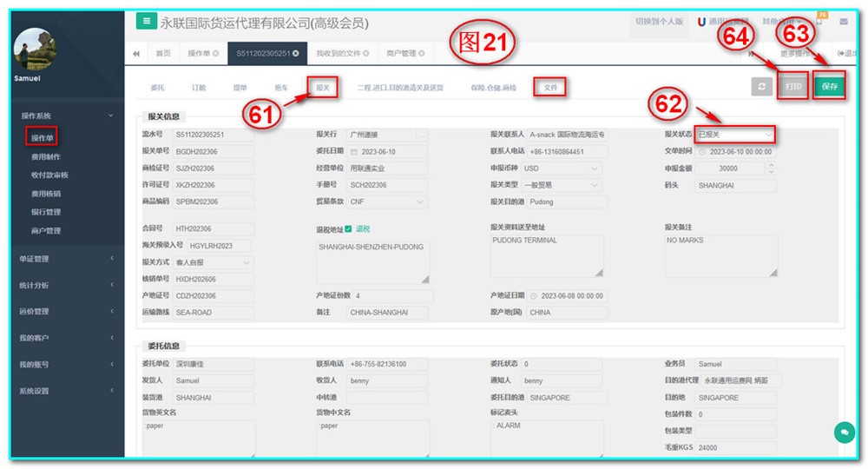Open the 贸易条款 dropdown showing CNF
Viewport: 868px width, 469px height.
tap(387, 201)
